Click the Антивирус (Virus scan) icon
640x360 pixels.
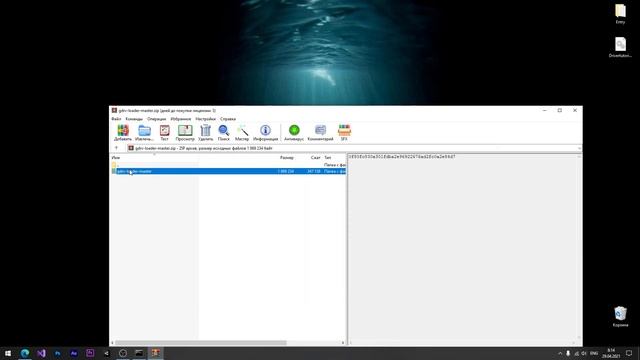[x=294, y=133]
